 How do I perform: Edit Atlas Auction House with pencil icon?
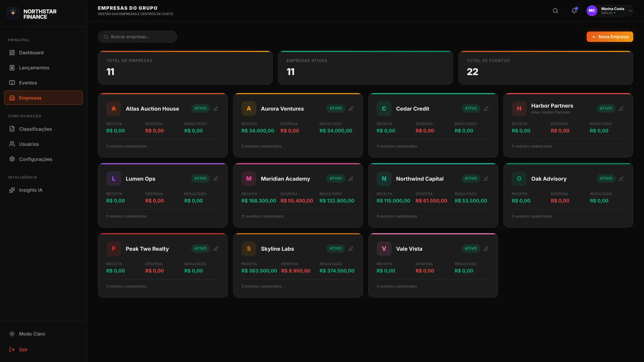[x=216, y=108]
